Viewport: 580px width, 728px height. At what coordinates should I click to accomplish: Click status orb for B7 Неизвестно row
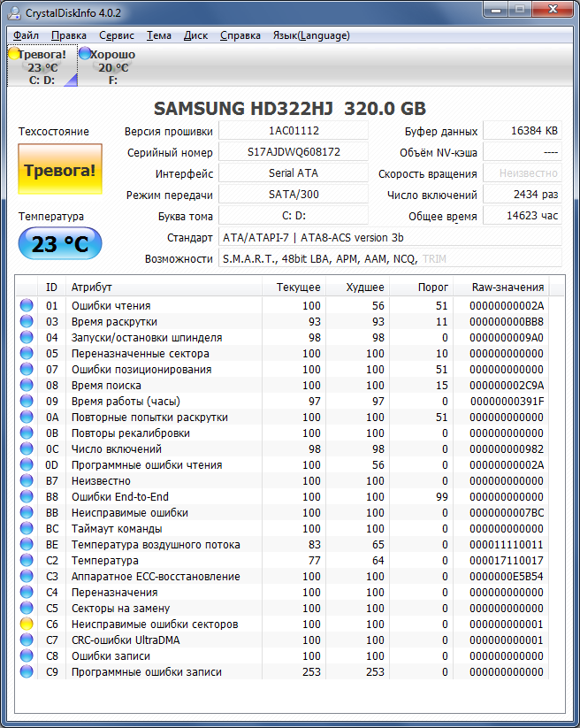tap(27, 480)
